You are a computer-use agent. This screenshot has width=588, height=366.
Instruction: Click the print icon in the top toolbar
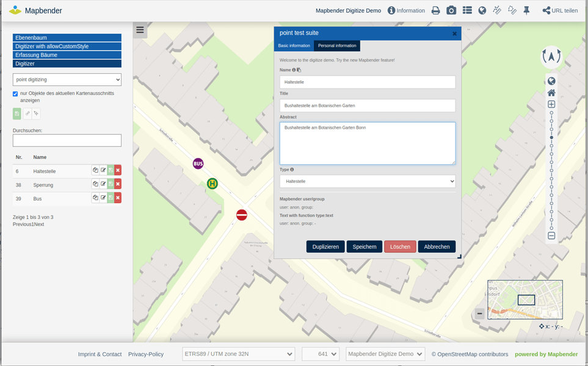(x=435, y=10)
